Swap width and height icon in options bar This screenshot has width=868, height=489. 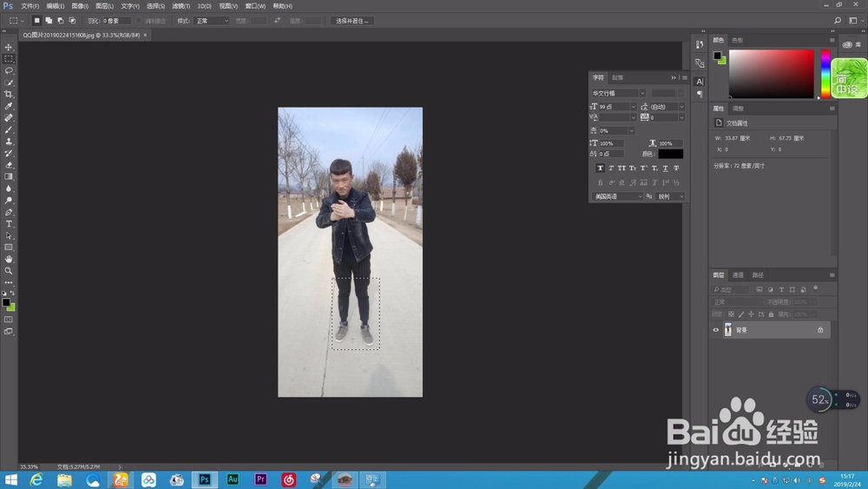pyautogui.click(x=277, y=21)
